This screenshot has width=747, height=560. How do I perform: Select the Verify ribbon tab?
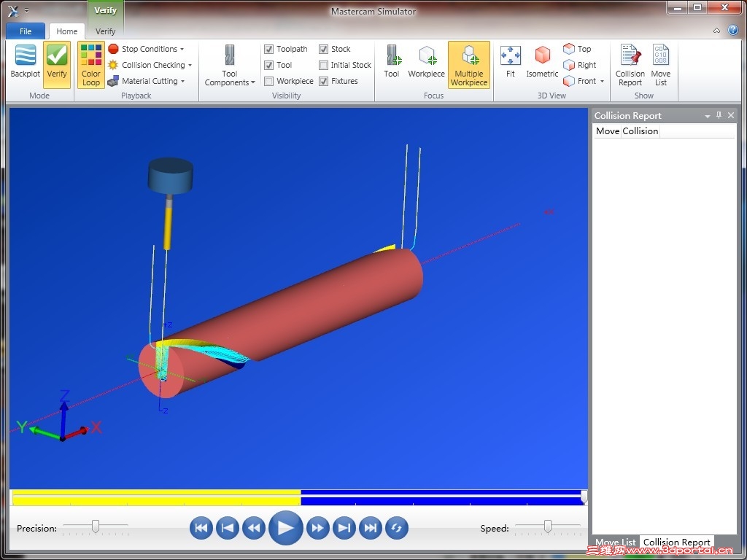click(x=105, y=31)
